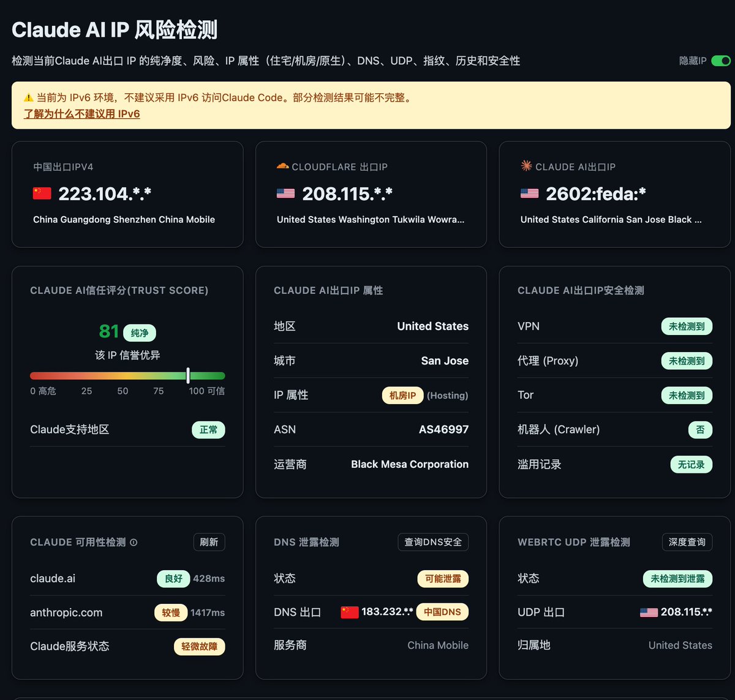Image resolution: width=735 pixels, height=700 pixels.
Task: Click the Black Mesa Corporation operator value
Action: pyautogui.click(x=410, y=464)
